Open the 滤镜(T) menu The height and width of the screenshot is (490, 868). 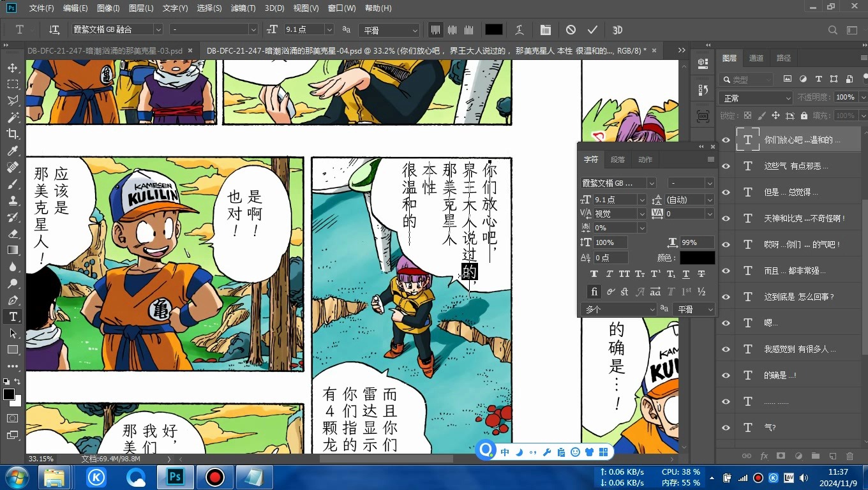click(x=243, y=8)
